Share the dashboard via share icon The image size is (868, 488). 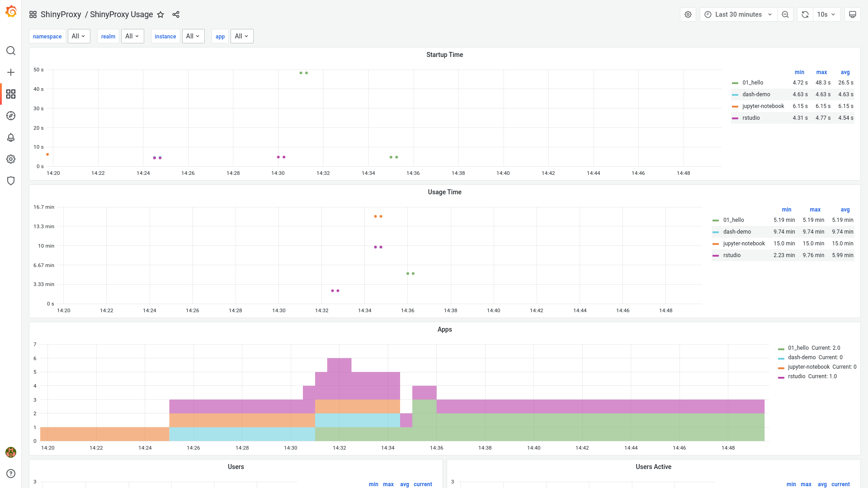pyautogui.click(x=176, y=14)
